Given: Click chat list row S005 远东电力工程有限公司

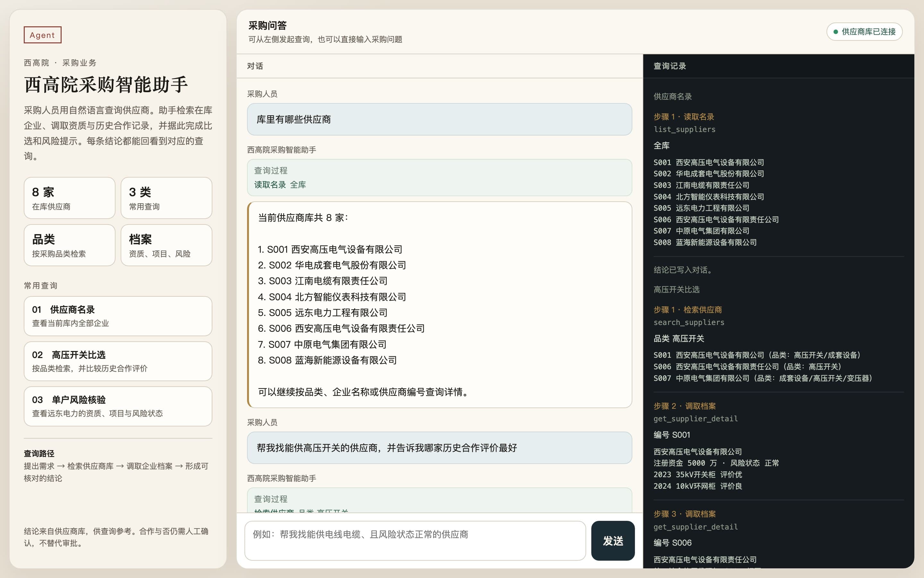Looking at the screenshot, I should 323,313.
